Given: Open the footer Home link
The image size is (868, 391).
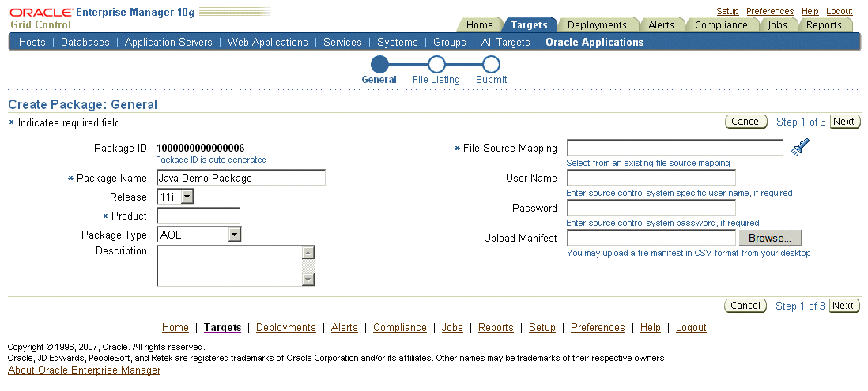Looking at the screenshot, I should (x=175, y=327).
